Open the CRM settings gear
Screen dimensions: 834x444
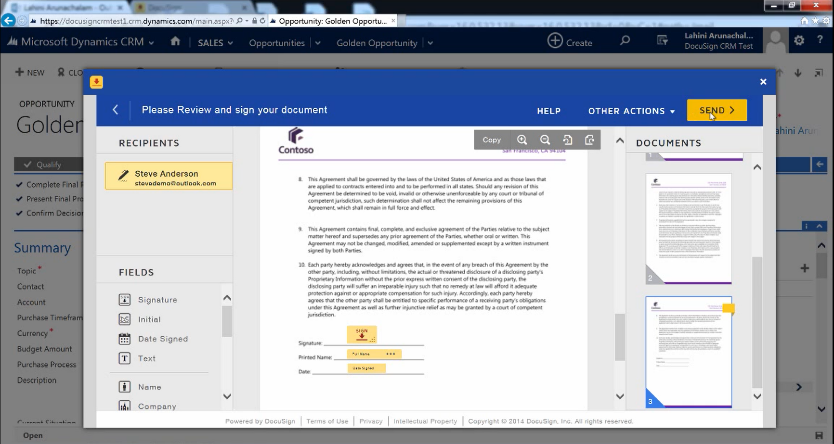799,40
